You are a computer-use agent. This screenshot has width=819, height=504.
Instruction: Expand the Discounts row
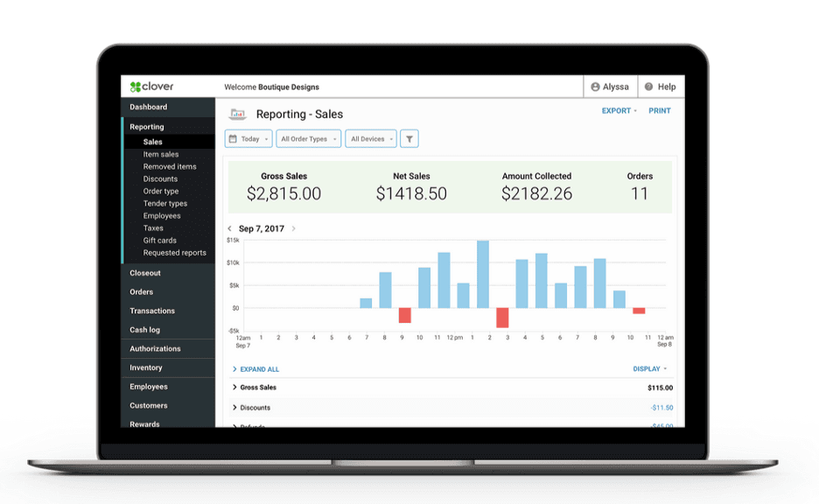234,408
